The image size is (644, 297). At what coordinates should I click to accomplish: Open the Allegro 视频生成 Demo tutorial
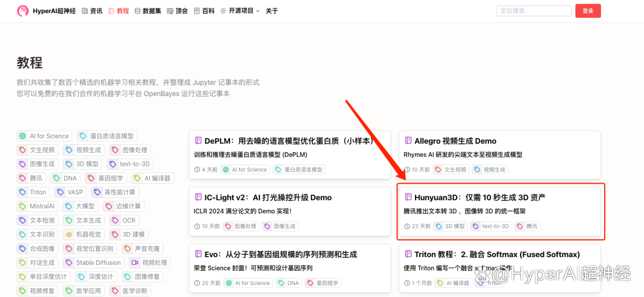(456, 141)
